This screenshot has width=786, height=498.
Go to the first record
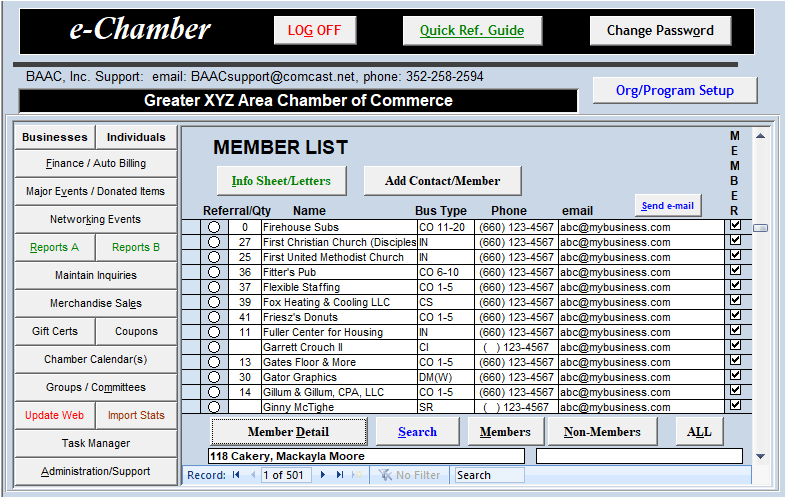pos(236,475)
